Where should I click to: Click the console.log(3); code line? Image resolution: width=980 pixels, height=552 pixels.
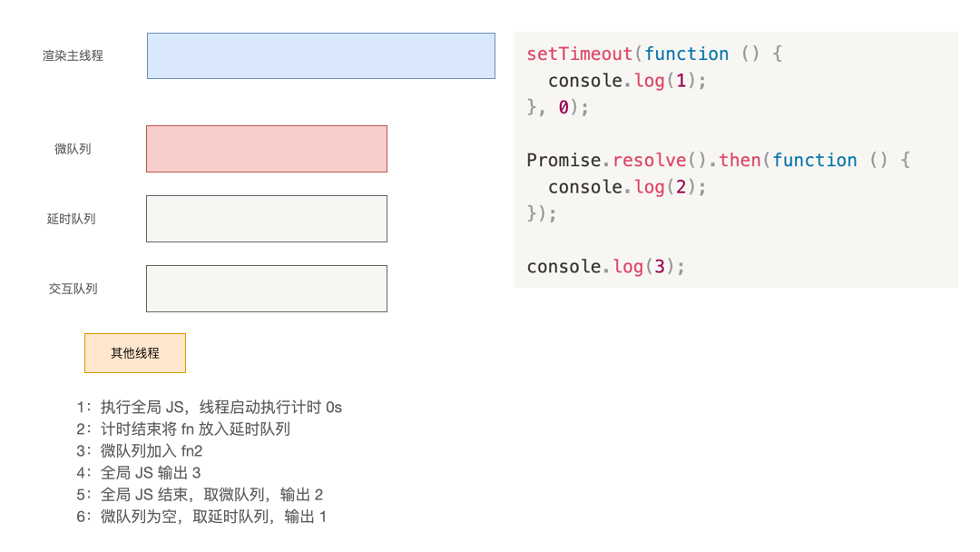tap(605, 267)
